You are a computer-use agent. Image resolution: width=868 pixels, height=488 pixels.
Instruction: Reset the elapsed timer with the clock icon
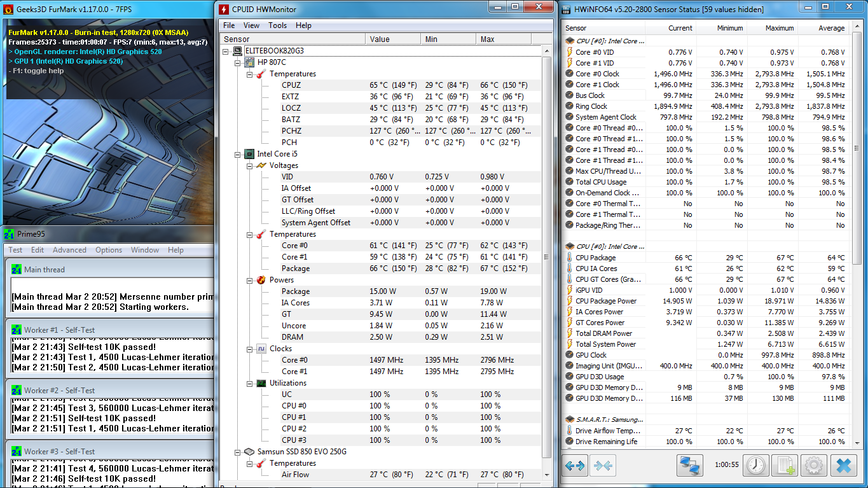tap(756, 466)
